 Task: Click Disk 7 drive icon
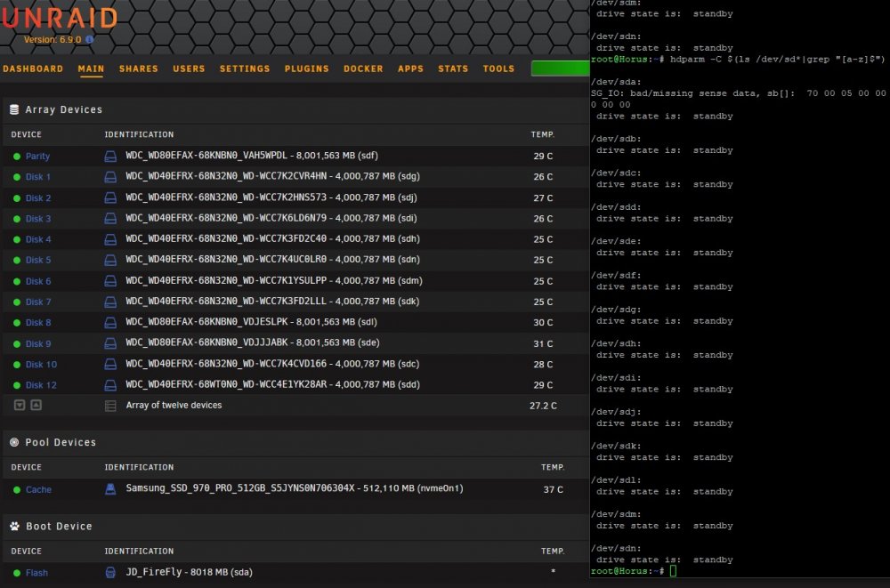point(110,302)
